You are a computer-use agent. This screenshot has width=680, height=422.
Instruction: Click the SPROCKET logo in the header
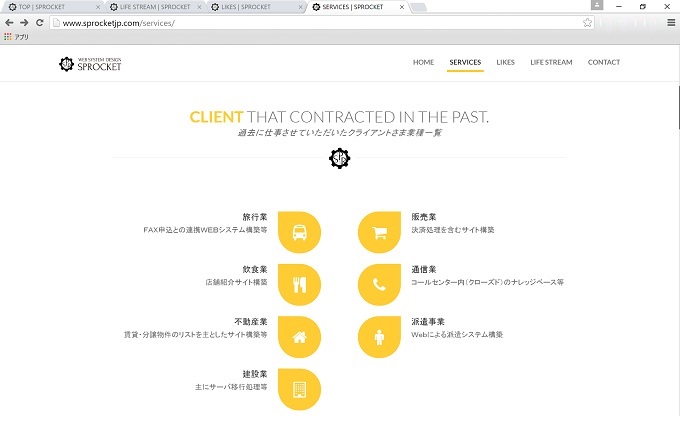tap(90, 64)
